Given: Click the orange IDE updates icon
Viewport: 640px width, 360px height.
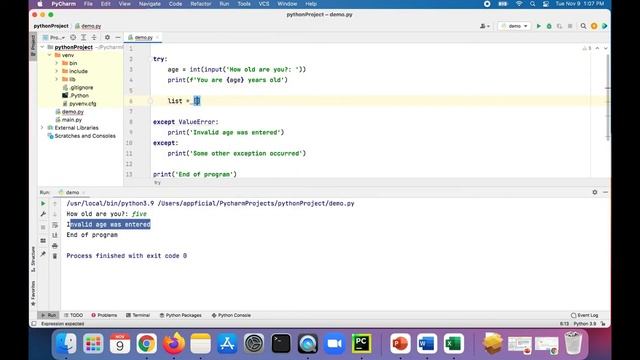Looking at the screenshot, I should pos(594,26).
